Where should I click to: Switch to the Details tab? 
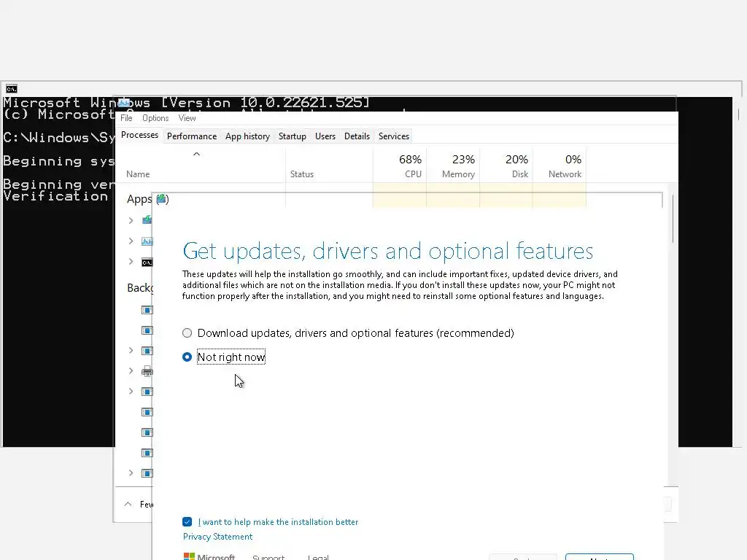click(357, 136)
